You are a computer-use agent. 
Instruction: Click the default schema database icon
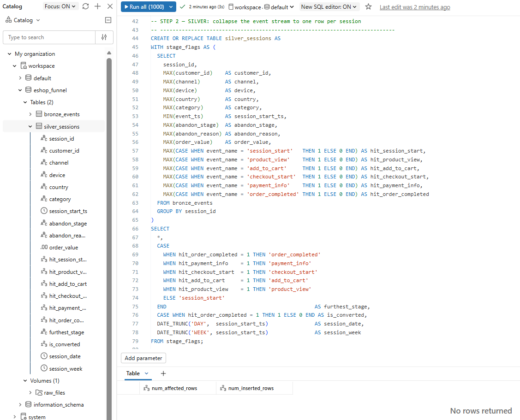(x=29, y=78)
